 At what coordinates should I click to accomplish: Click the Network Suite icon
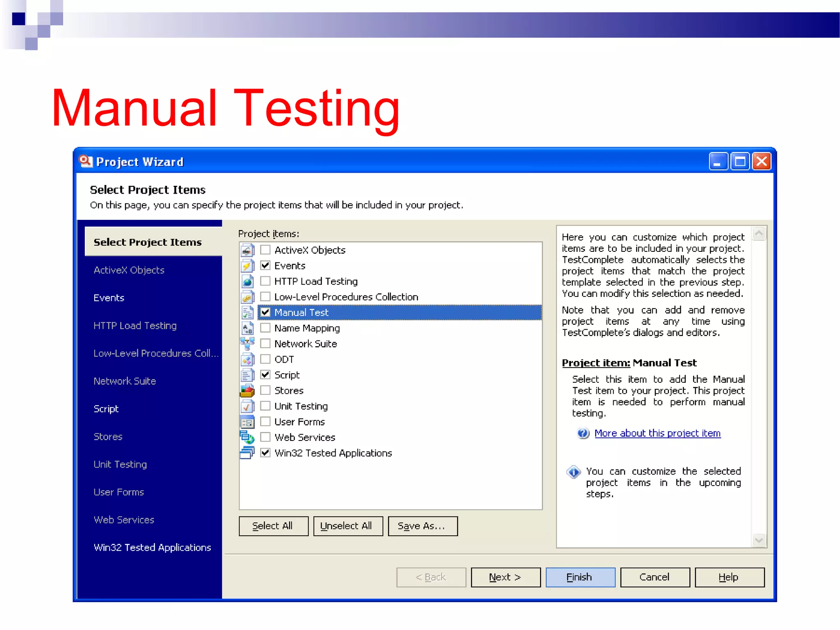coord(247,343)
